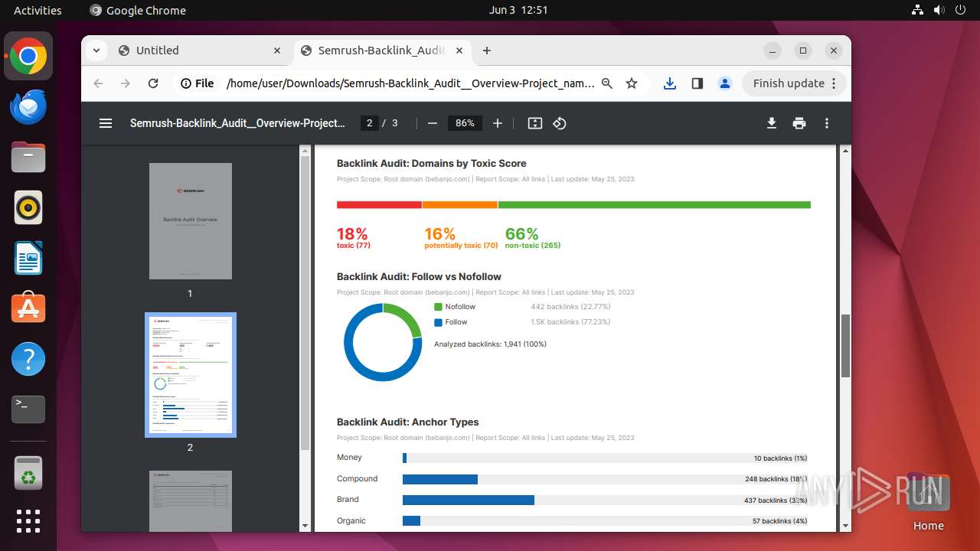The height and width of the screenshot is (551, 980).
Task: Open Activities overview
Action: tap(38, 11)
